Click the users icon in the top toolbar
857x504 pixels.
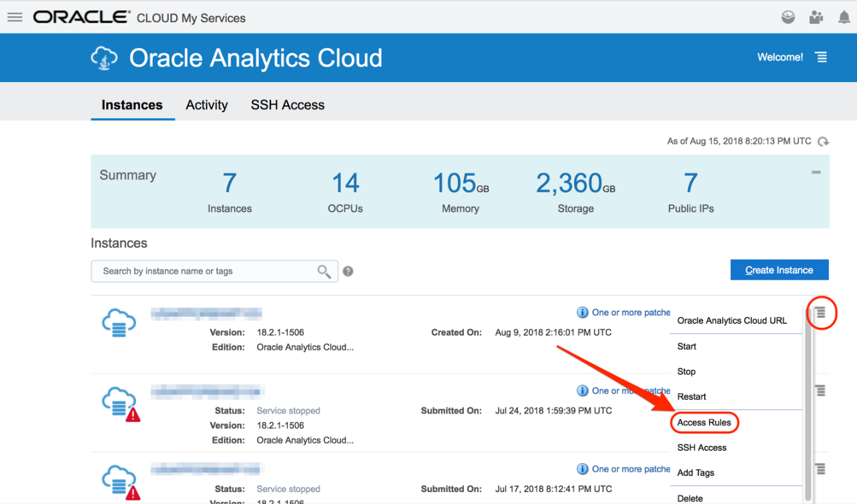(816, 17)
